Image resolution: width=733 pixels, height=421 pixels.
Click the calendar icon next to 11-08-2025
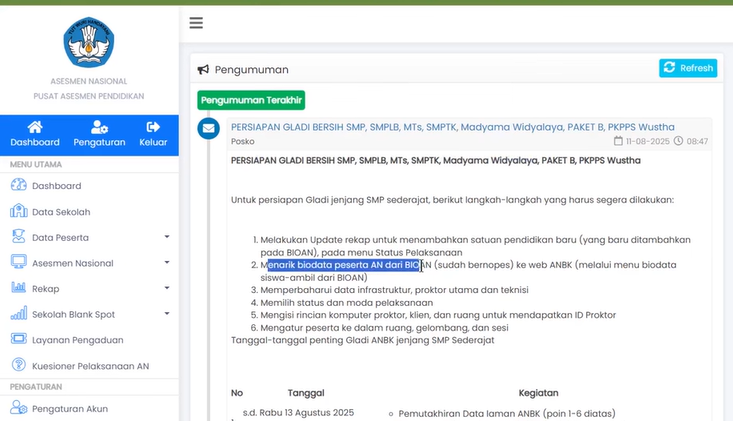[618, 141]
